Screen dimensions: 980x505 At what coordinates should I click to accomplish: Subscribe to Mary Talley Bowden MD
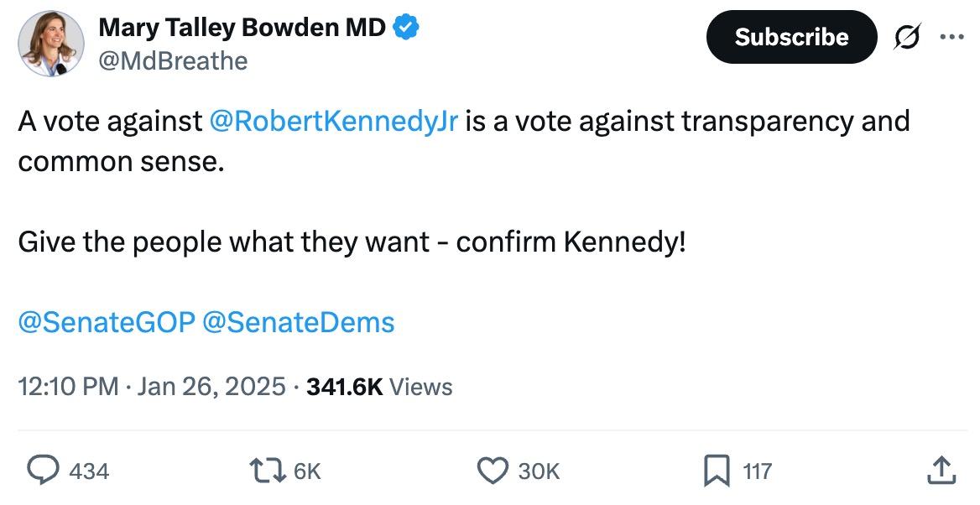coord(791,37)
